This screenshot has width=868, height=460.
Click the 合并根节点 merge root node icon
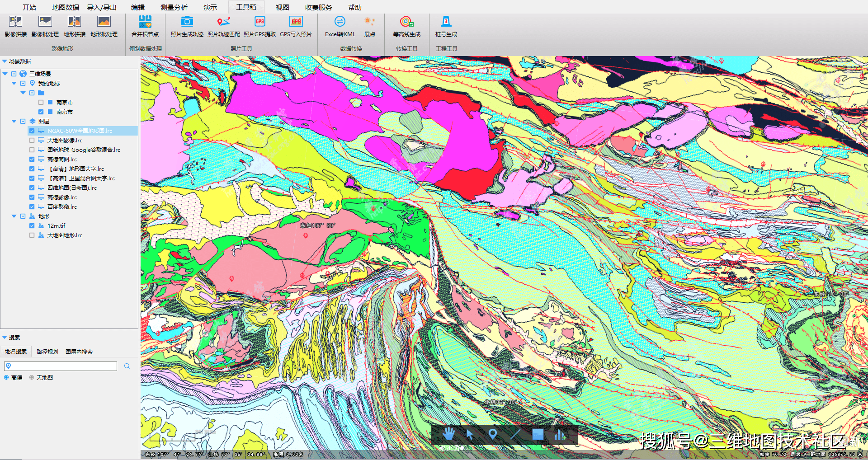coord(145,21)
